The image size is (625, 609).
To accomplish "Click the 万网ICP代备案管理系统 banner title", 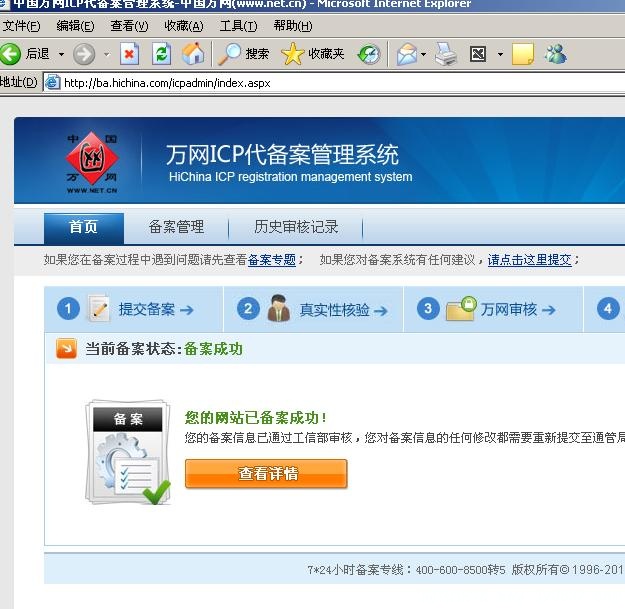I will pyautogui.click(x=282, y=155).
